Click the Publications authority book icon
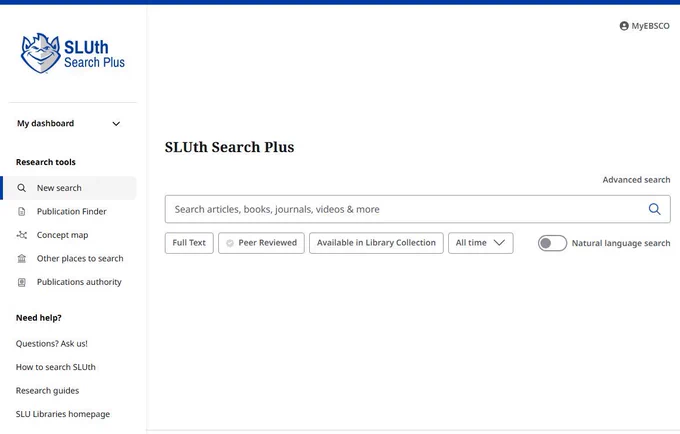Screen dimensions: 680x434 21,282
